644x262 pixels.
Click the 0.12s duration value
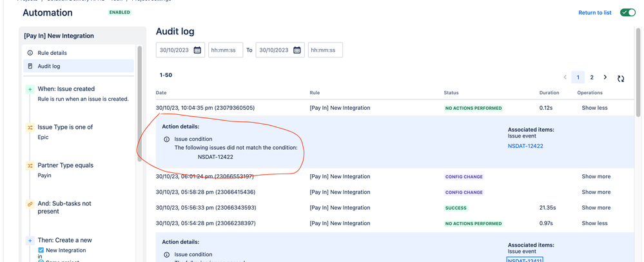[546, 108]
